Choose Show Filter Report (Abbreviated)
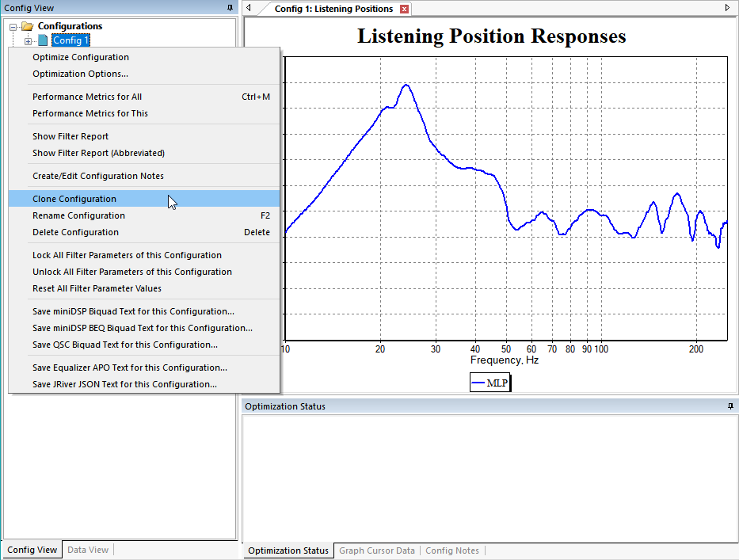Image resolution: width=739 pixels, height=560 pixels. coord(144,153)
